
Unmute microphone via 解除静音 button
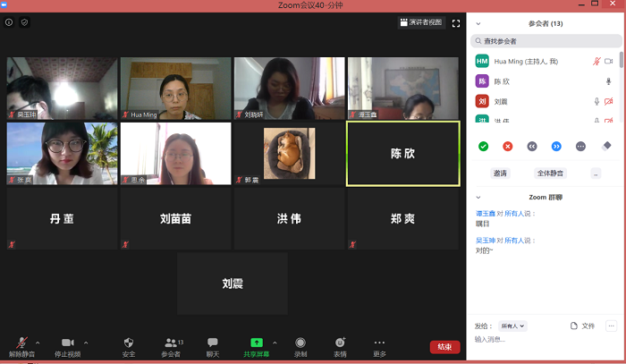(x=22, y=343)
